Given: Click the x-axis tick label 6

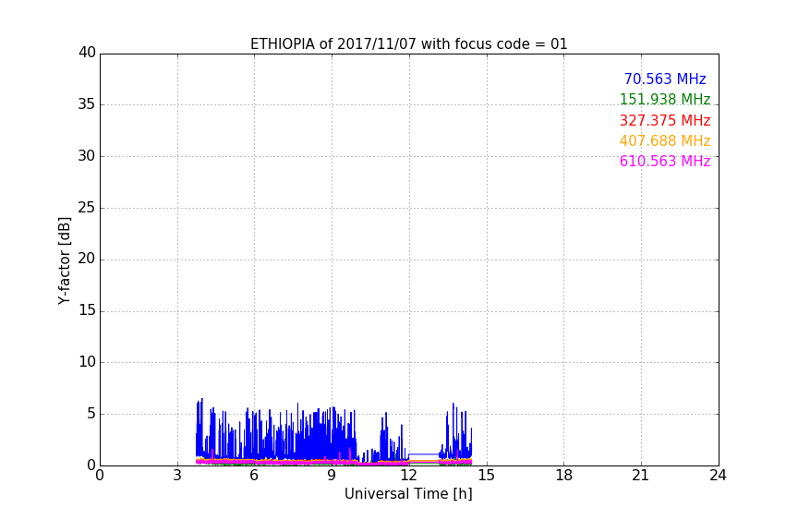Looking at the screenshot, I should tap(254, 476).
